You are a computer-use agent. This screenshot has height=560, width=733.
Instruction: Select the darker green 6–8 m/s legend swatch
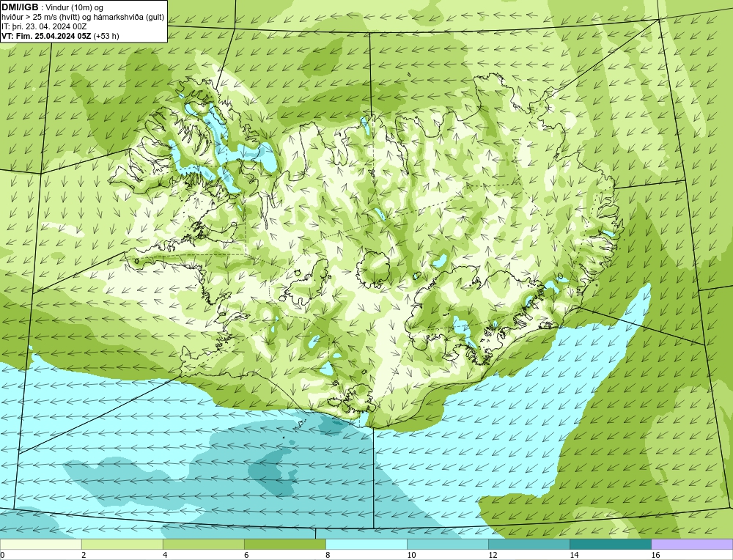point(284,544)
